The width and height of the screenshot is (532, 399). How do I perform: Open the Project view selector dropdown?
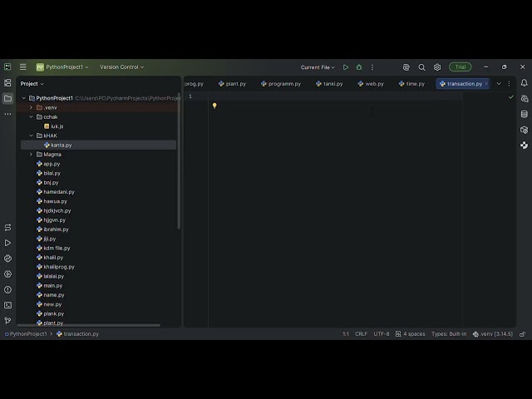pyautogui.click(x=32, y=83)
